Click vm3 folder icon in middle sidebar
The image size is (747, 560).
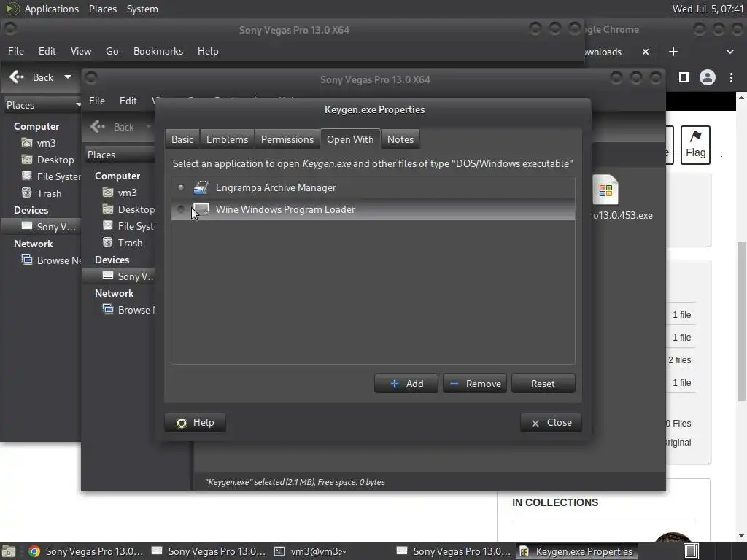tap(108, 192)
